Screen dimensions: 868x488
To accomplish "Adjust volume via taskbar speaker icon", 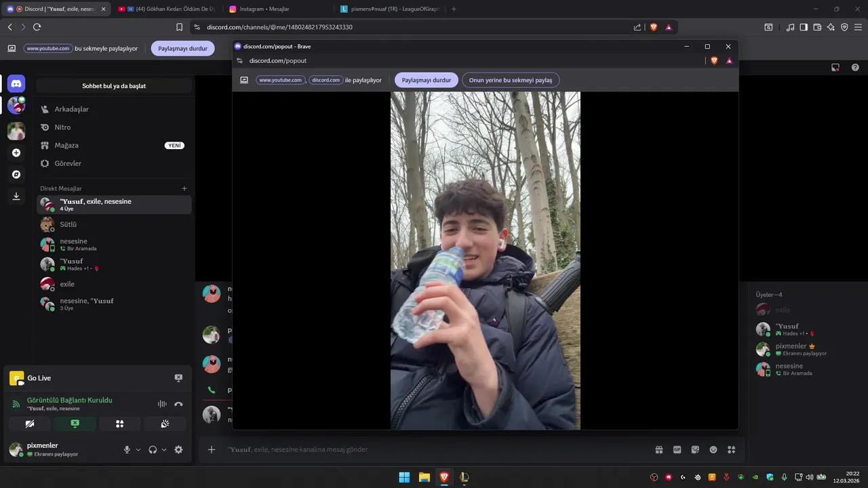I will tap(809, 477).
